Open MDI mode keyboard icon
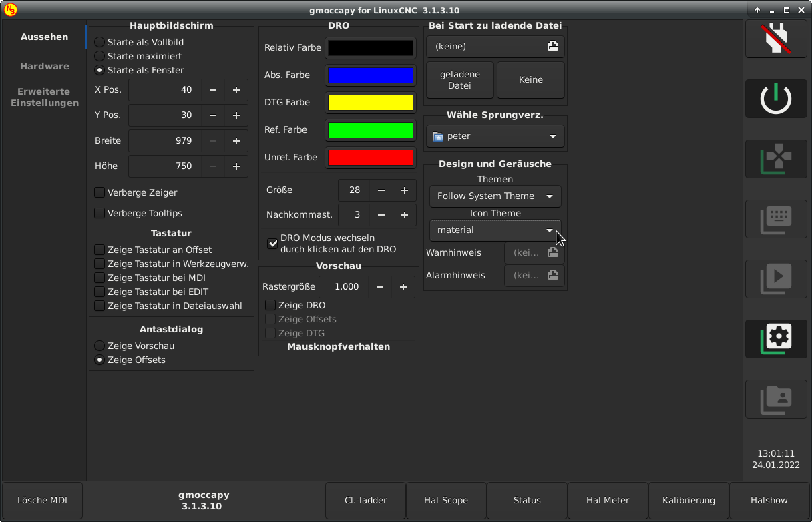The height and width of the screenshot is (522, 812). click(776, 219)
